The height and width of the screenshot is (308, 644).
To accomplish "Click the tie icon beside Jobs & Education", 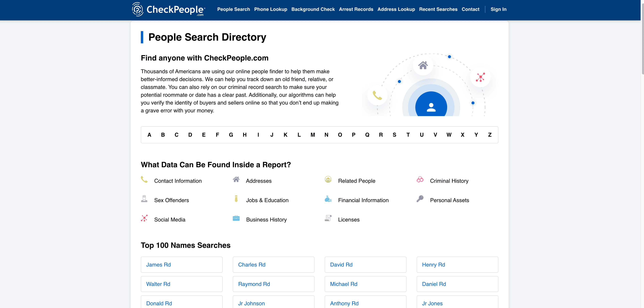I will pyautogui.click(x=236, y=199).
